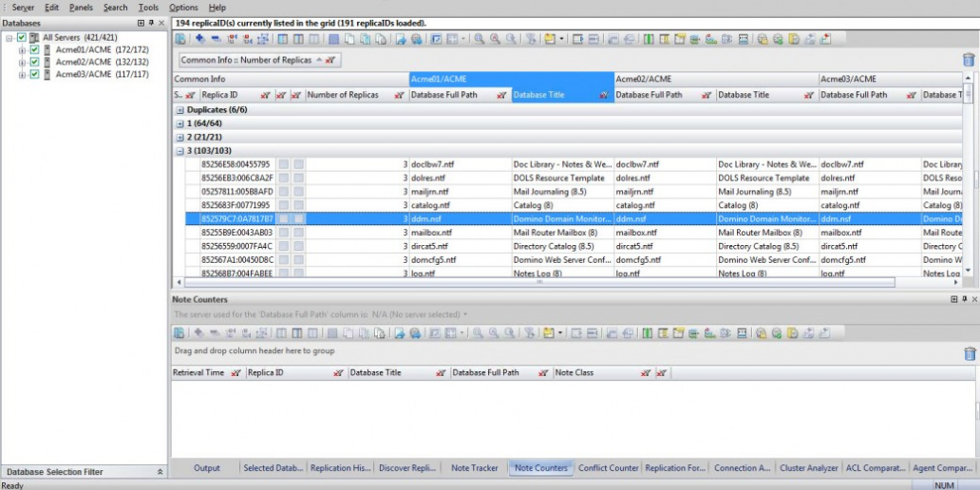Uncheck the All Servers checkbox

pyautogui.click(x=22, y=37)
